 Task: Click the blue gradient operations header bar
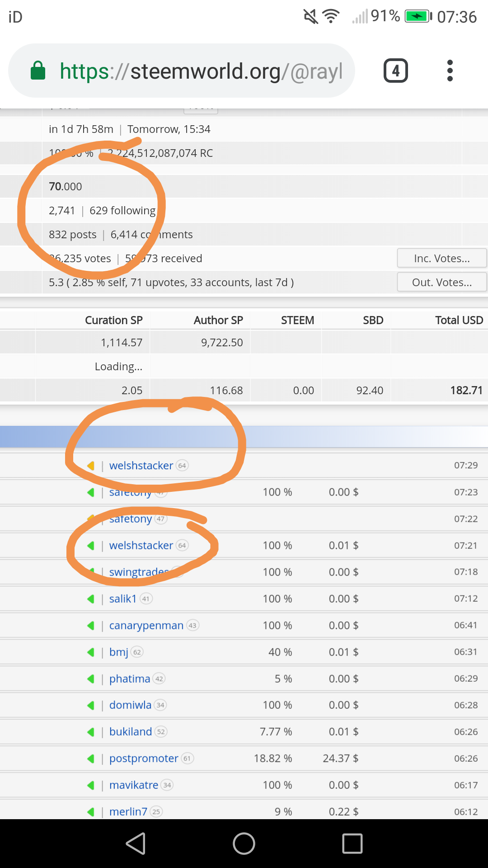[x=244, y=437]
